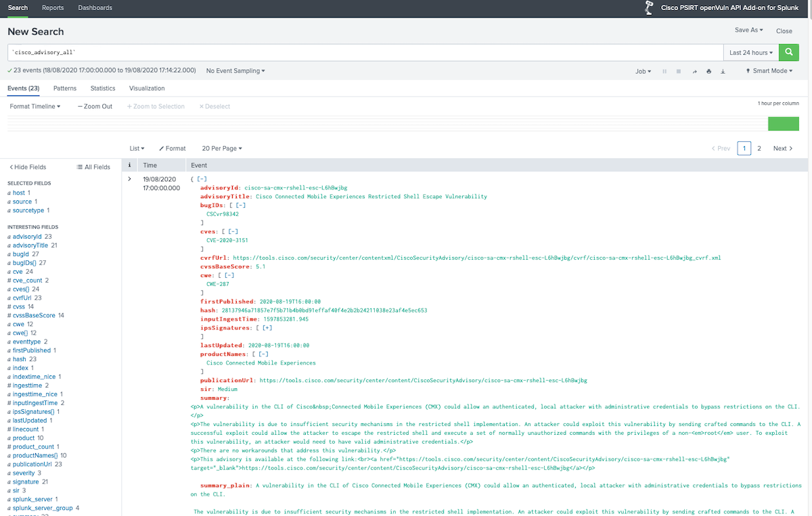Open the Format Timeline dropdown
This screenshot has width=812, height=516.
click(35, 106)
